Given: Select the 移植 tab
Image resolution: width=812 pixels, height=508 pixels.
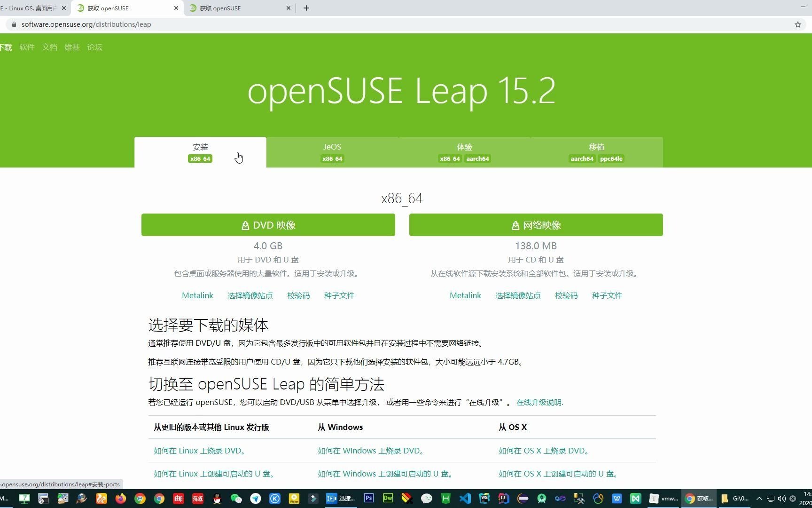Looking at the screenshot, I should pos(596,152).
